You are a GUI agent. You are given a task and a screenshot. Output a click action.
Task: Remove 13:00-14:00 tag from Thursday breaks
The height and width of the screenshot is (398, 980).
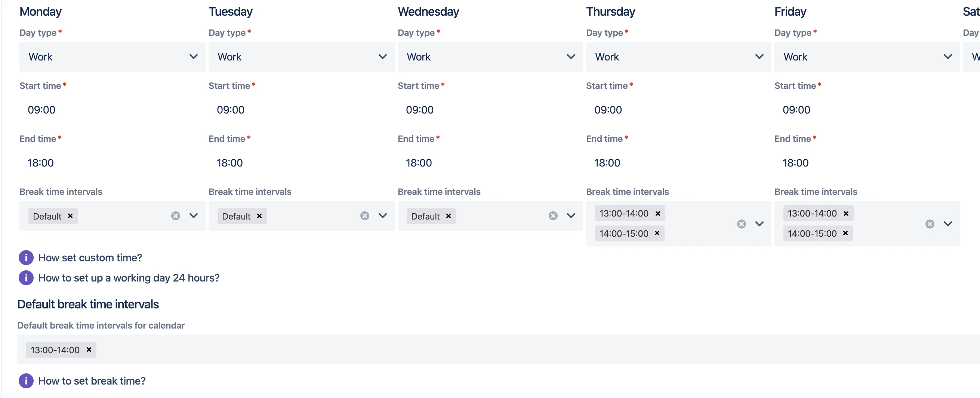[657, 214]
